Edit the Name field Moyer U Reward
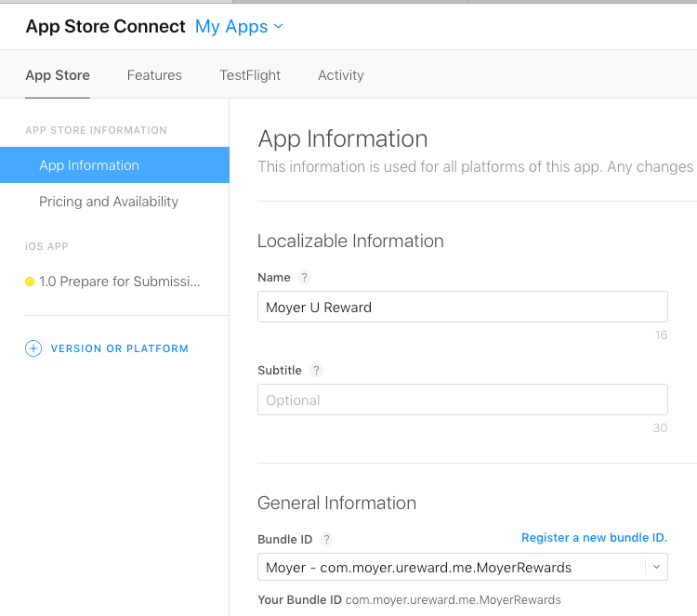Viewport: 697px width, 616px height. tap(462, 307)
